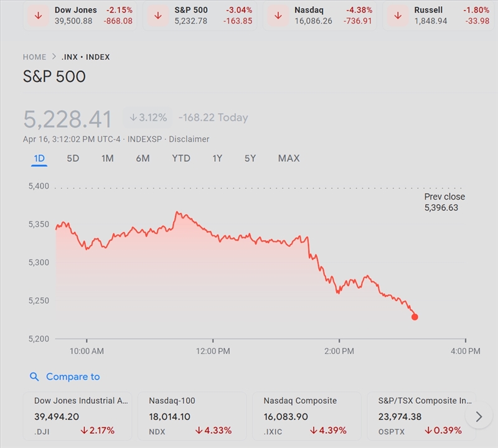Click the Nasdaq ticker down-arrow icon

278,16
